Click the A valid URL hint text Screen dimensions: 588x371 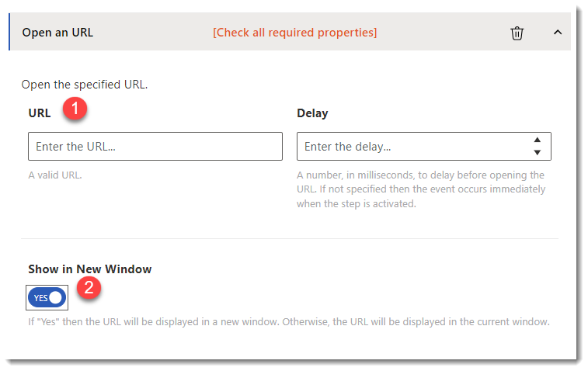point(55,175)
